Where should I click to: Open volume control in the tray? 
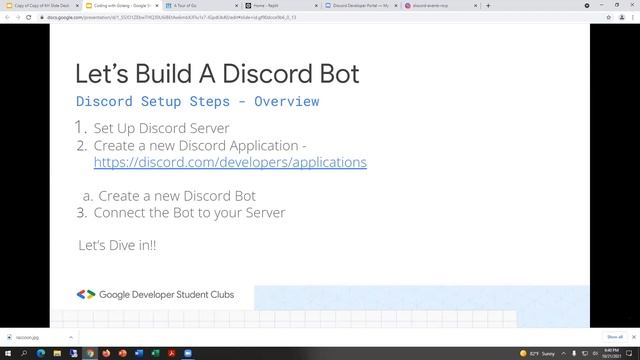(x=595, y=353)
